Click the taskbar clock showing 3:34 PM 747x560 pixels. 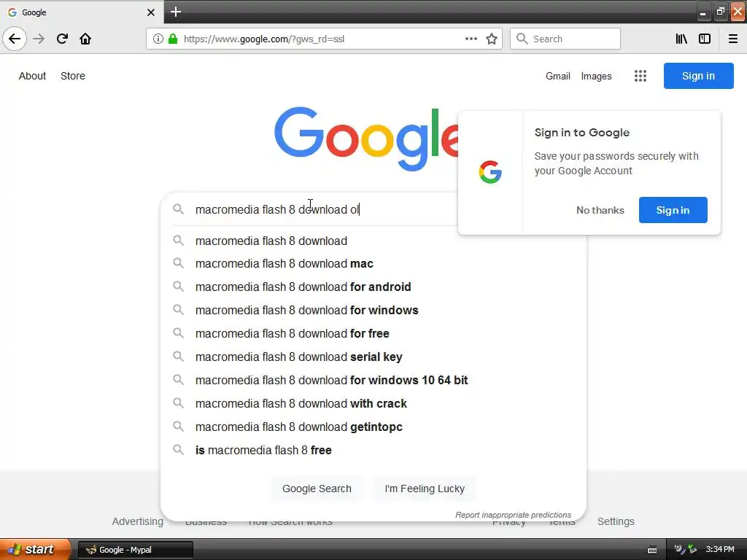(720, 550)
